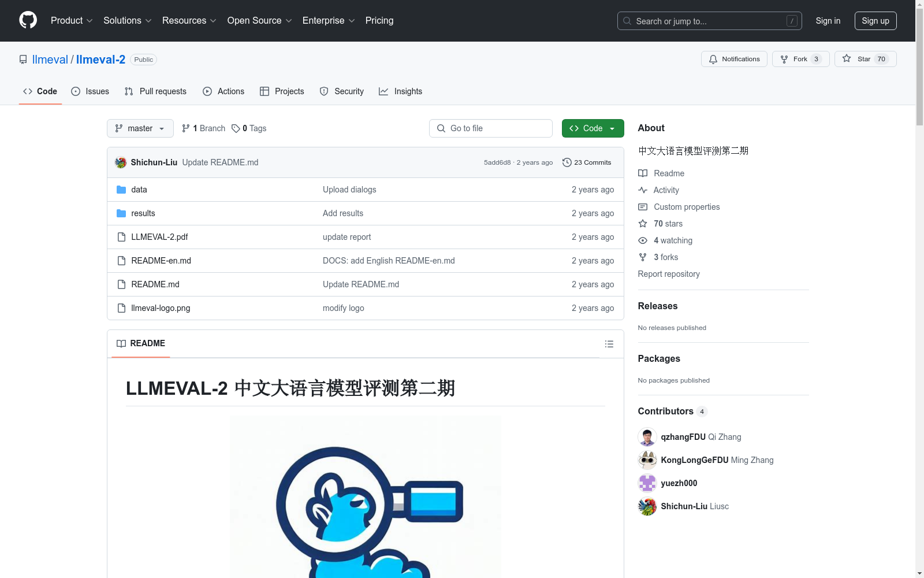Open the README-en.md file
924x578 pixels.
pyautogui.click(x=161, y=261)
